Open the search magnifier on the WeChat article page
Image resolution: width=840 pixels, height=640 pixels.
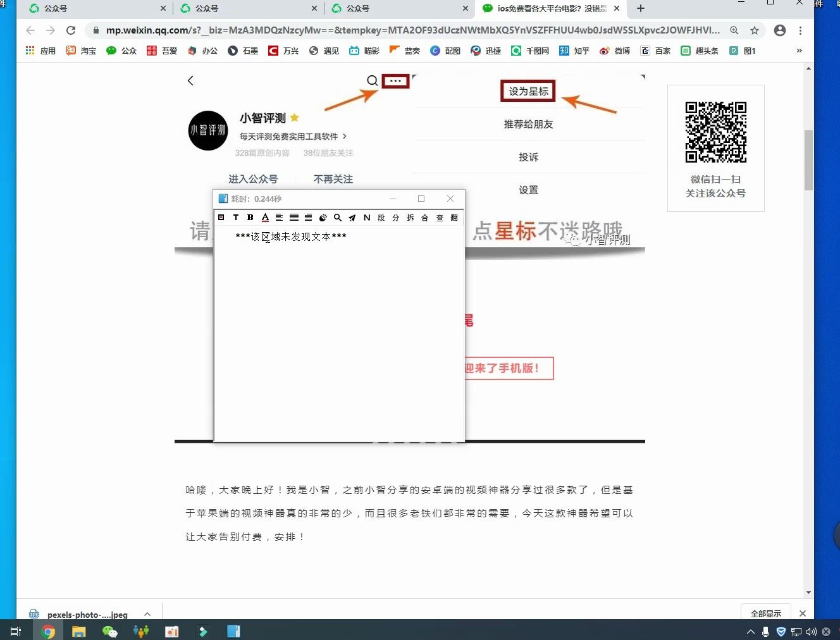point(372,80)
